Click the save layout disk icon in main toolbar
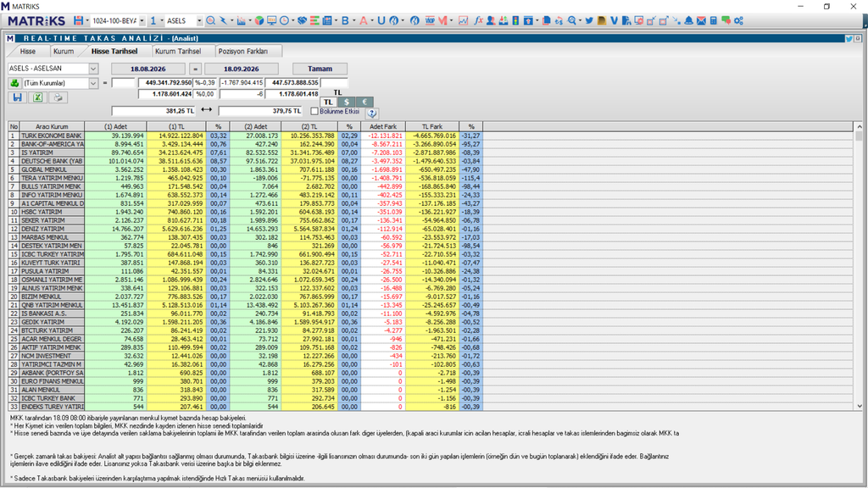Image resolution: width=868 pixels, height=488 pixels. (x=78, y=20)
